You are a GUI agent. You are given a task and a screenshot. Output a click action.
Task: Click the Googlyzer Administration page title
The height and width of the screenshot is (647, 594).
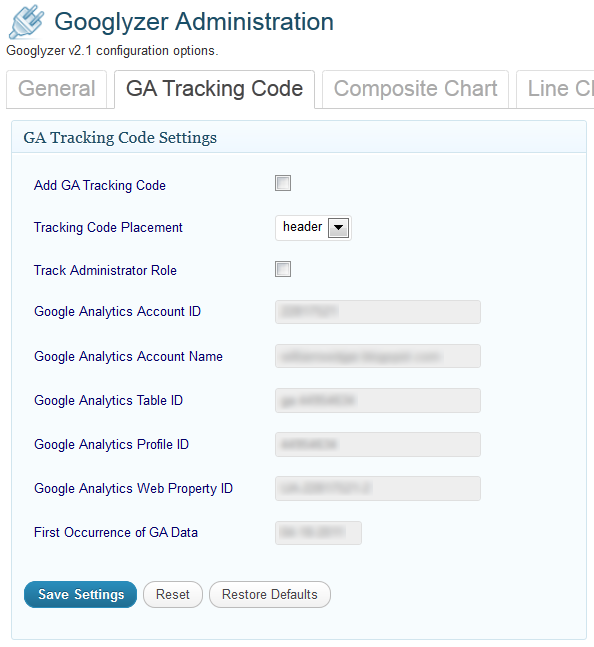[194, 21]
